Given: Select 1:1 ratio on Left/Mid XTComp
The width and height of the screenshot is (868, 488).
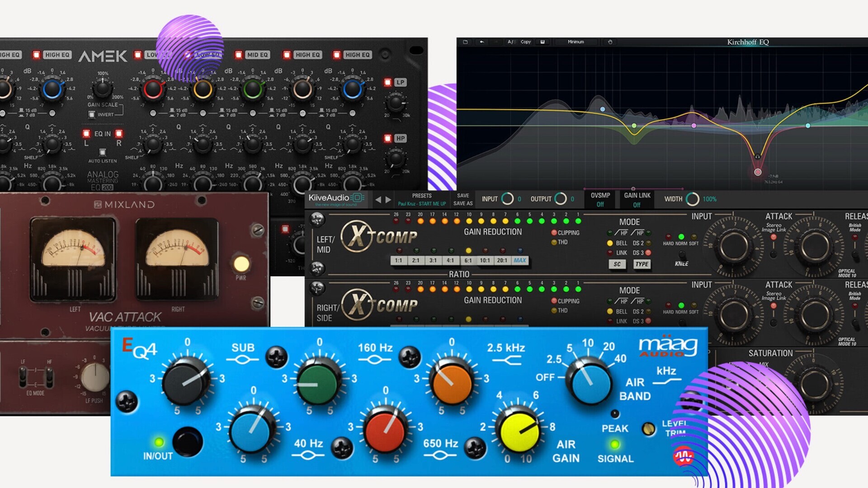Looking at the screenshot, I should tap(398, 261).
